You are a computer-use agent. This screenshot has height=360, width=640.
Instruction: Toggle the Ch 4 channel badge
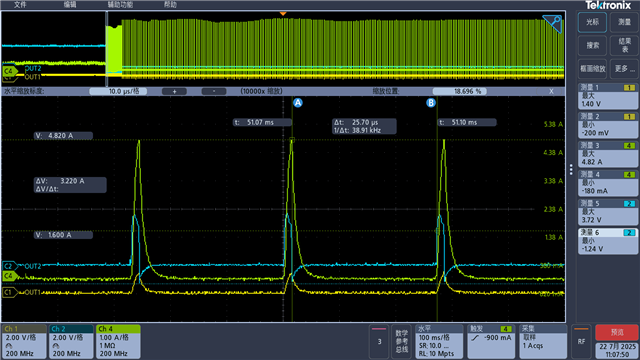point(118,341)
